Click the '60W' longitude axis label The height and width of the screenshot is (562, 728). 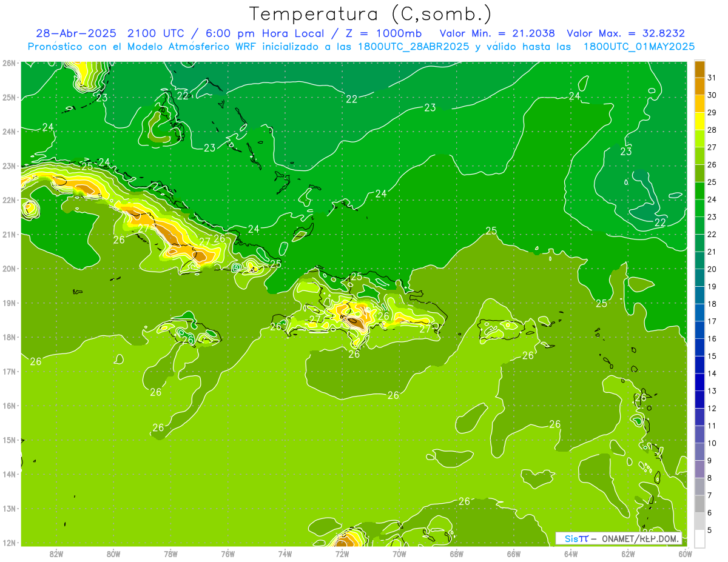[x=685, y=554]
